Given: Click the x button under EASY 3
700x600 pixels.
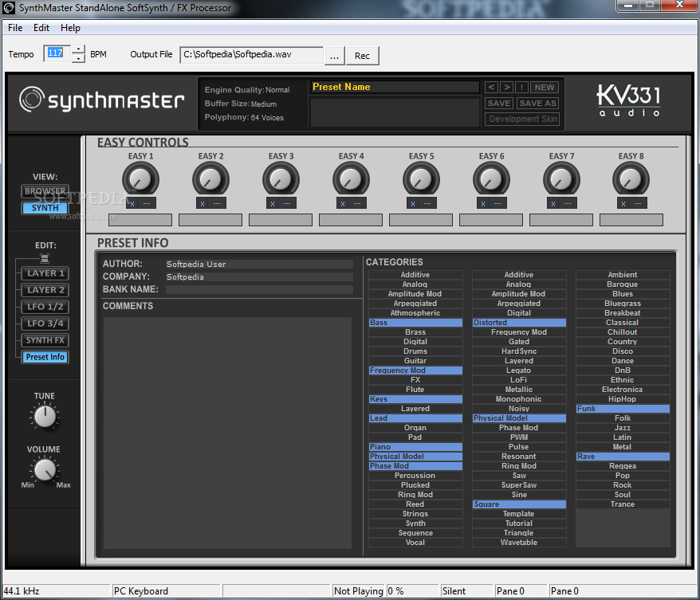Looking at the screenshot, I should pos(273,203).
